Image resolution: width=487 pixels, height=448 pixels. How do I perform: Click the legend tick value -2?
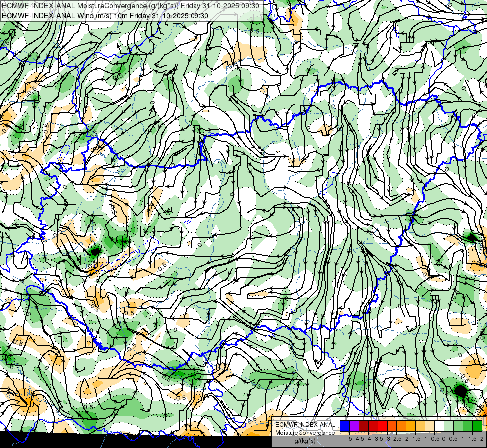click(x=406, y=439)
